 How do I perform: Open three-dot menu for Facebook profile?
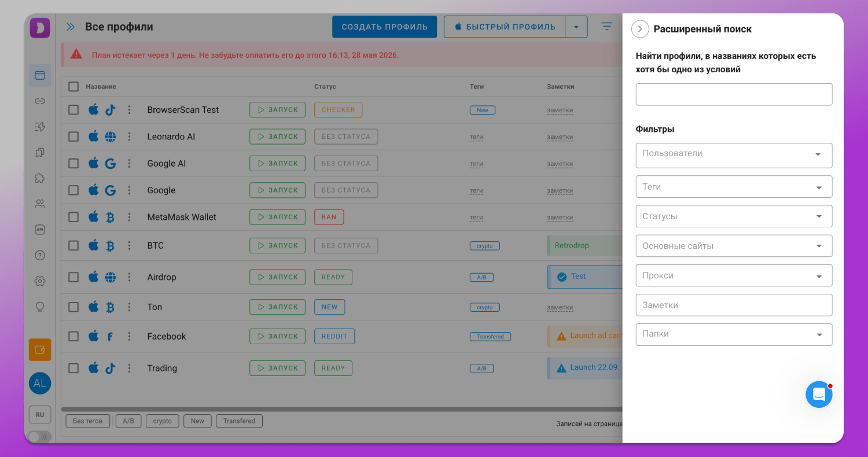point(129,336)
